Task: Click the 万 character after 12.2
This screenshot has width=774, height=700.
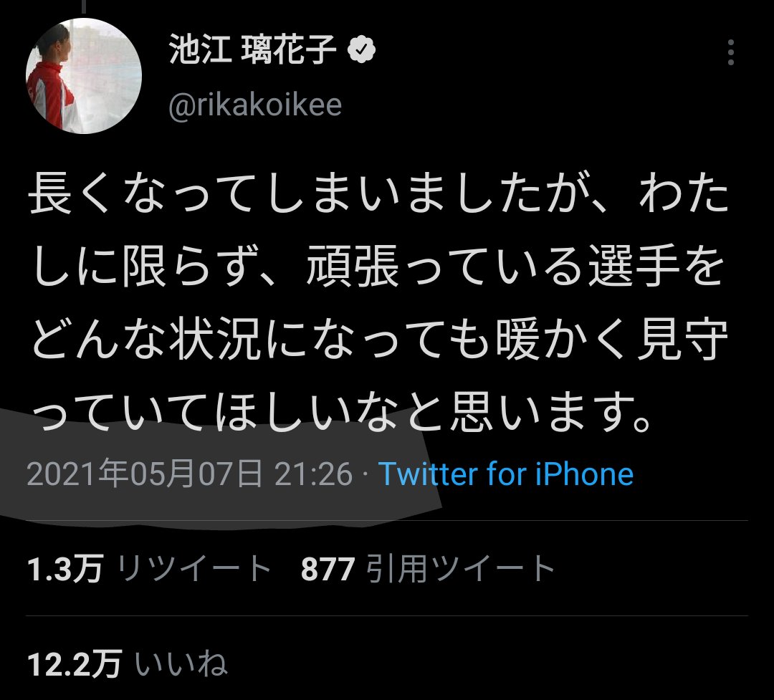Action: pos(107,664)
